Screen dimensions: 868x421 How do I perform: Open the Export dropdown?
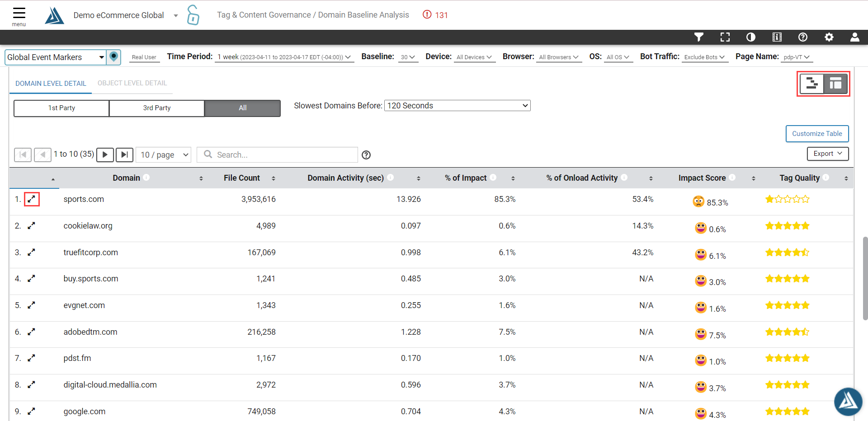coord(828,154)
